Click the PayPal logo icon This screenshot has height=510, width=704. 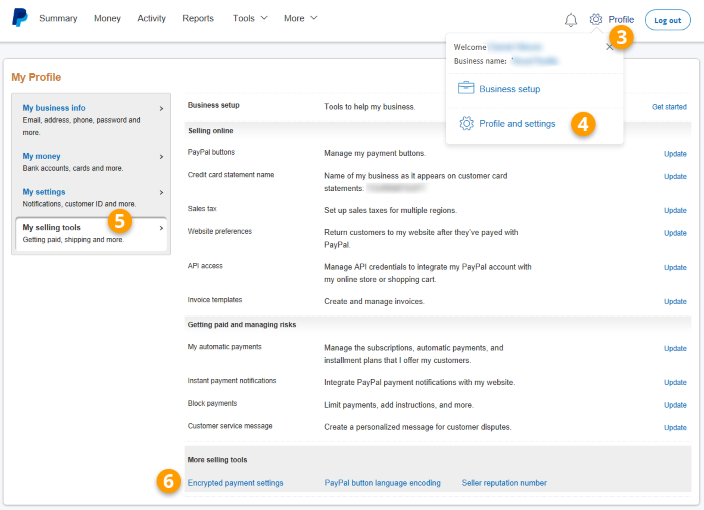tap(19, 18)
